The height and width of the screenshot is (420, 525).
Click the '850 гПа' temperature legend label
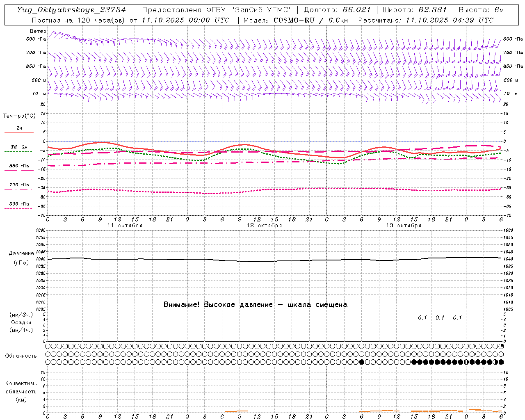tap(19, 166)
